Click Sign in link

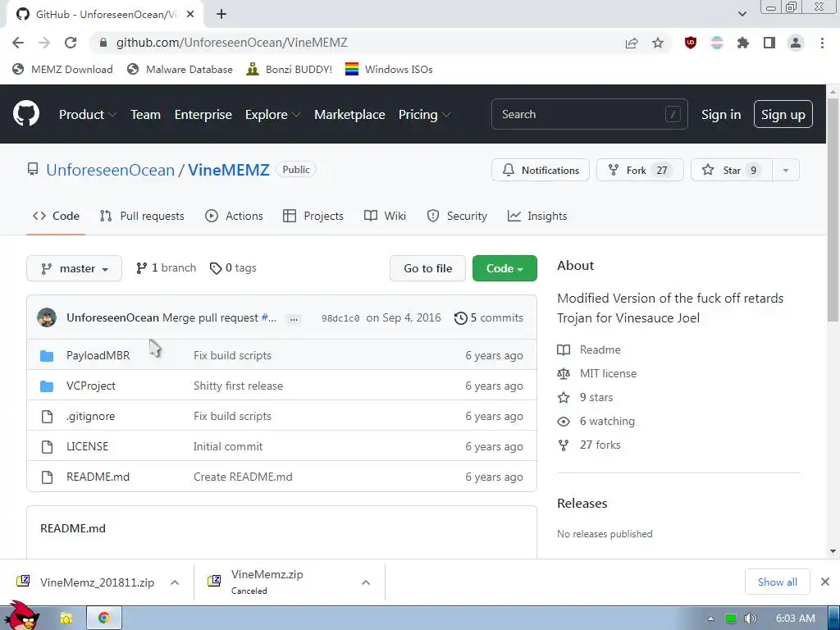[721, 115]
